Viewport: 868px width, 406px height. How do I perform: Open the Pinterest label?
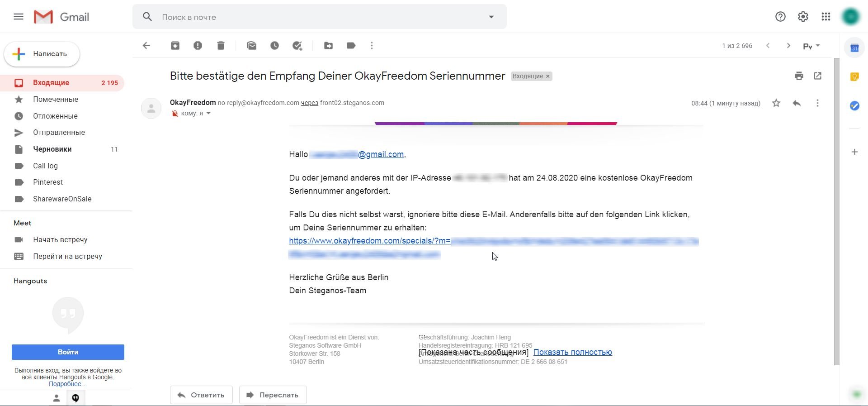click(x=62, y=182)
